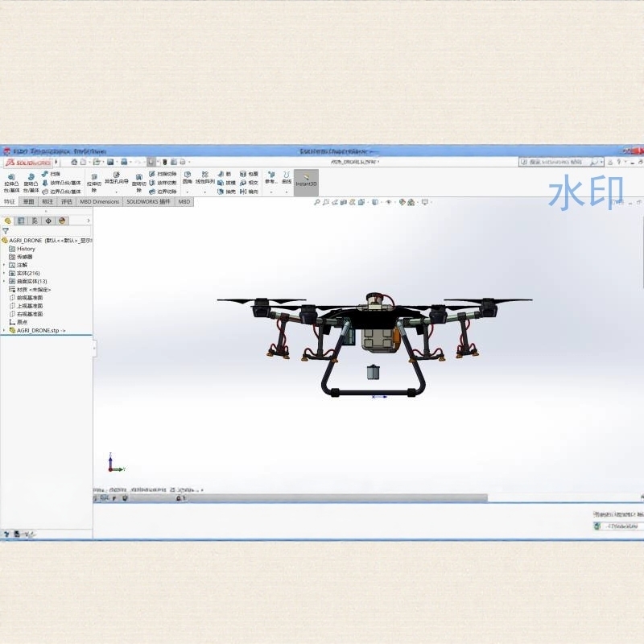
Task: Open the ConfigurationManager tab
Action: pos(35,221)
